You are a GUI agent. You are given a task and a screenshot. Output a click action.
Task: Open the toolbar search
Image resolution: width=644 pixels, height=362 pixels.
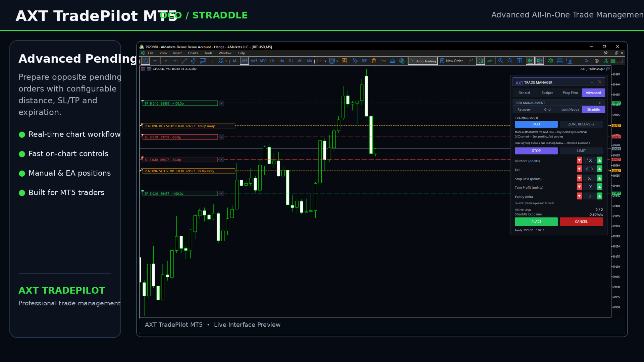[x=587, y=61]
